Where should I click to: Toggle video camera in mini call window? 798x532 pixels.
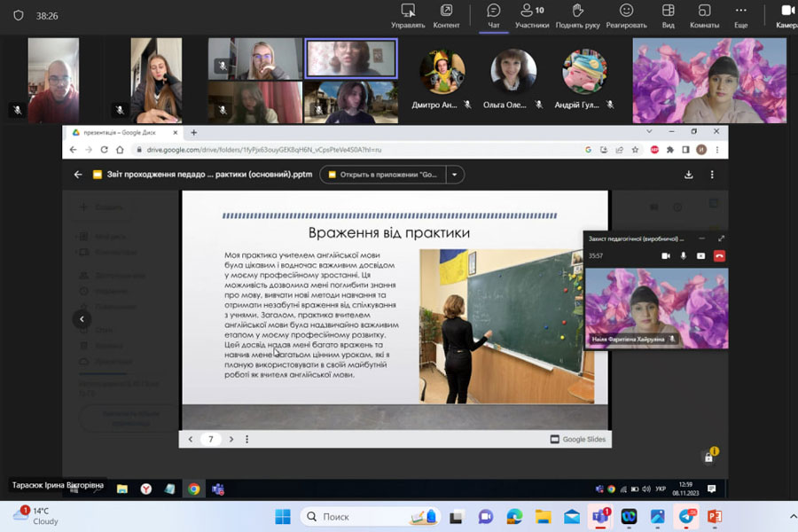[665, 255]
